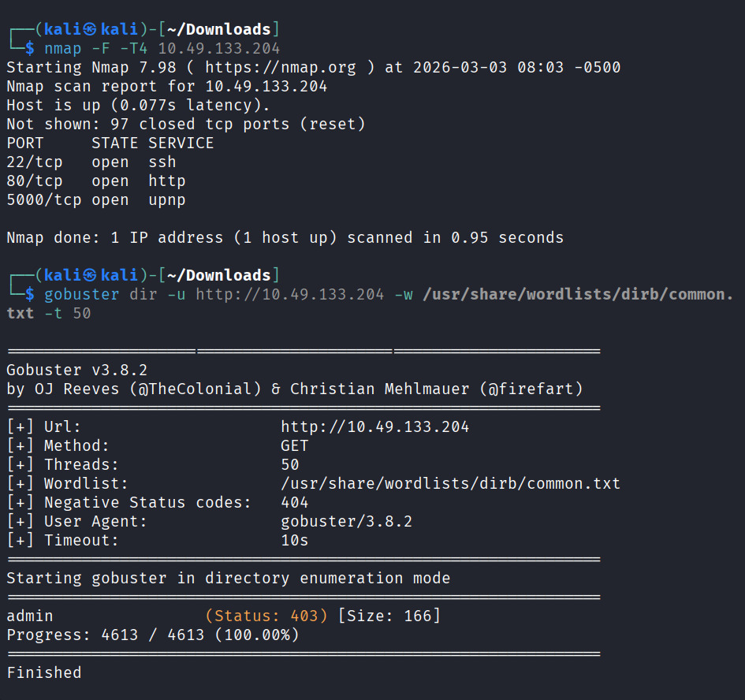
Task: Click ~/Downloads in the first prompt
Action: pos(218,30)
